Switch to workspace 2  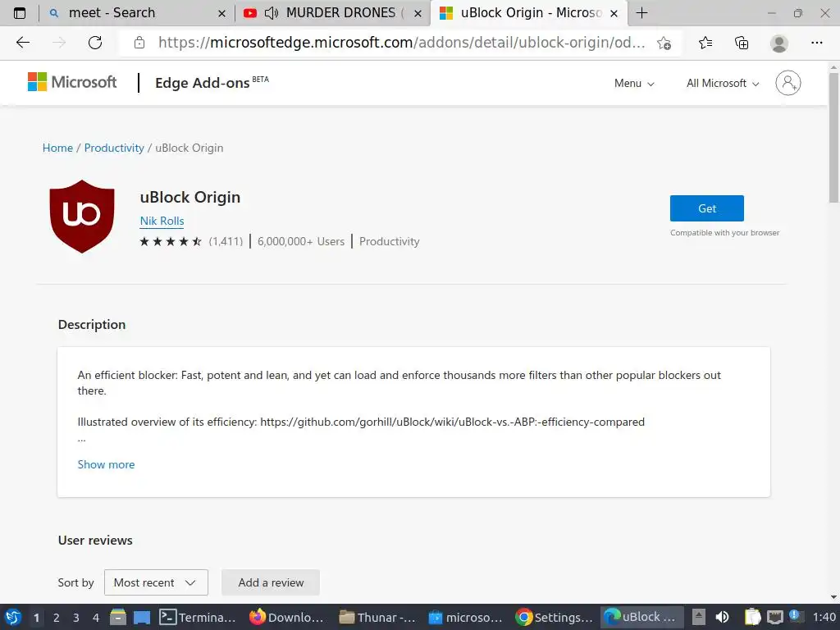pos(57,618)
